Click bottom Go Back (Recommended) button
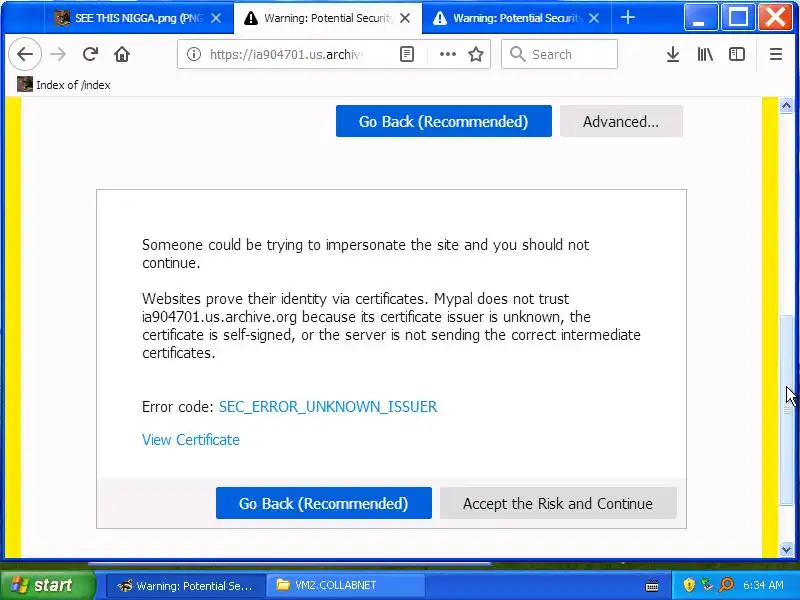 (323, 503)
